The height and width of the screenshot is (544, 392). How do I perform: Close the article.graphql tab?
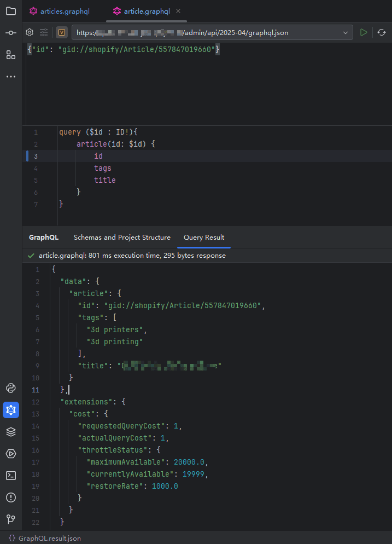coord(179,11)
